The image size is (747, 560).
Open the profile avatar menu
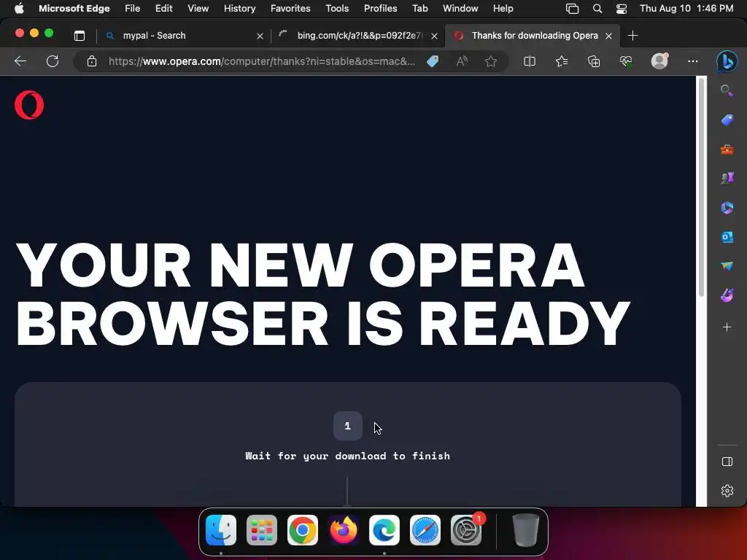659,61
